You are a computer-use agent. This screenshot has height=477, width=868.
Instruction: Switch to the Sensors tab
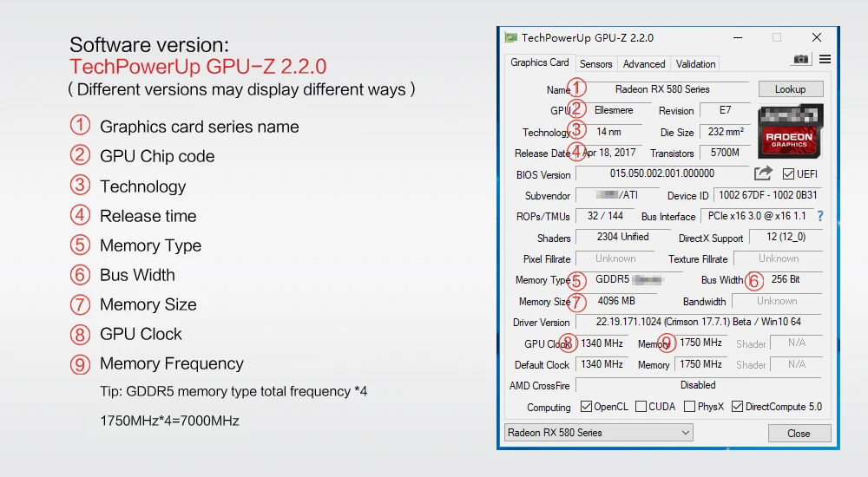595,63
